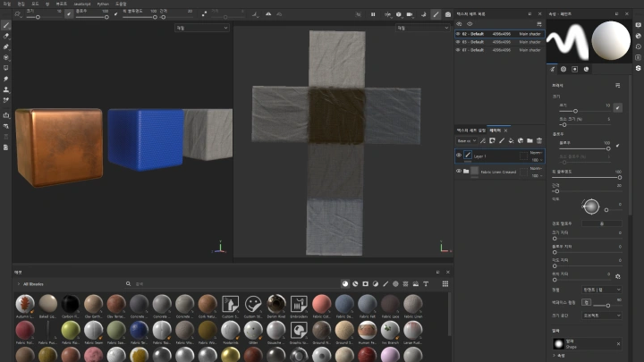Switch to the Texture Set Settings tab

pos(470,130)
